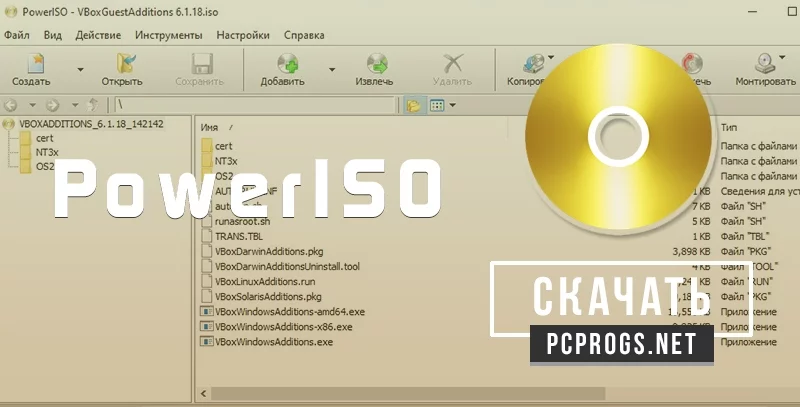Image resolution: width=800 pixels, height=407 pixels.
Task: Open the Монтировать dropdown arrow
Action: click(x=782, y=57)
